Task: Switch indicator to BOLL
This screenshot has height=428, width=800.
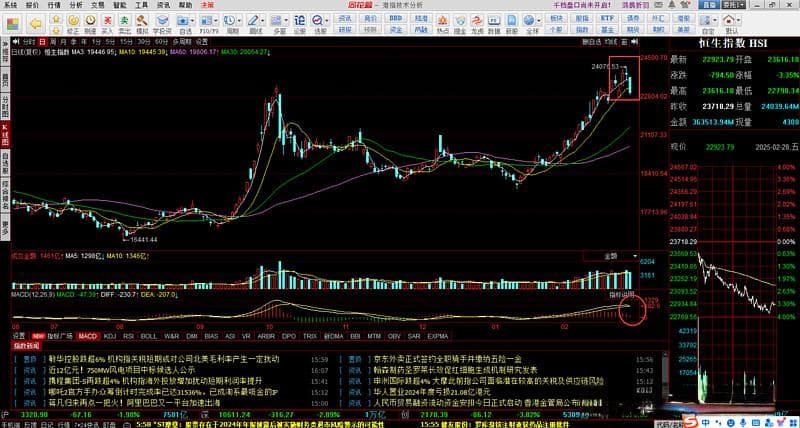Action: 148,336
